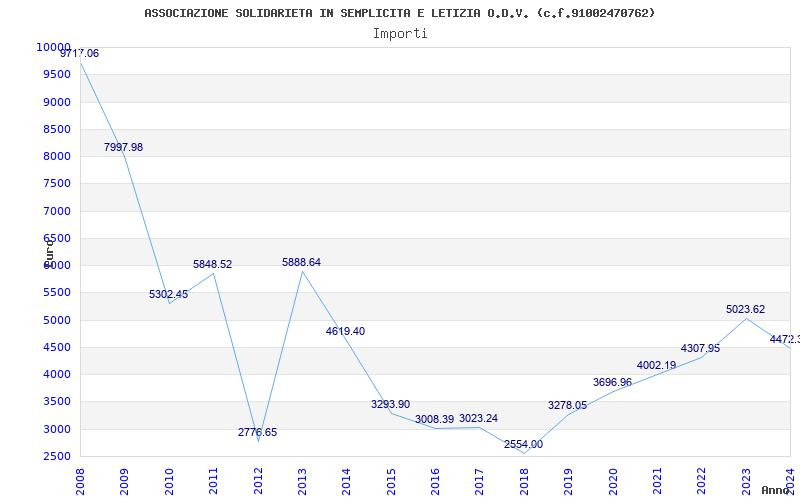Click the 8000 y-axis tick label
This screenshot has width=800, height=500.
[x=57, y=157]
